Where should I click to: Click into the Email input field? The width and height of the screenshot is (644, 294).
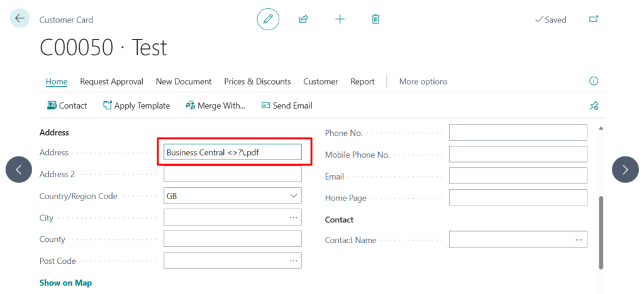pos(518,176)
